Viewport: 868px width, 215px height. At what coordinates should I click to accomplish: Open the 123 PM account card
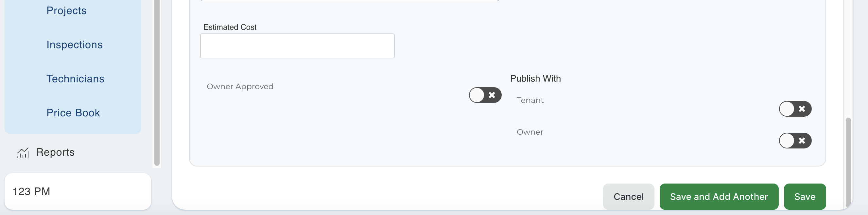pyautogui.click(x=78, y=192)
